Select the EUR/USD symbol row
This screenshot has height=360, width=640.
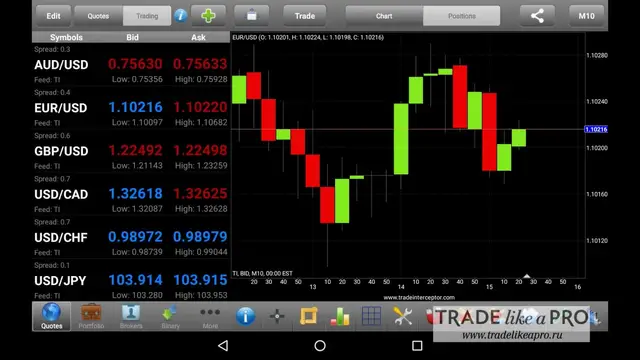pos(131,108)
